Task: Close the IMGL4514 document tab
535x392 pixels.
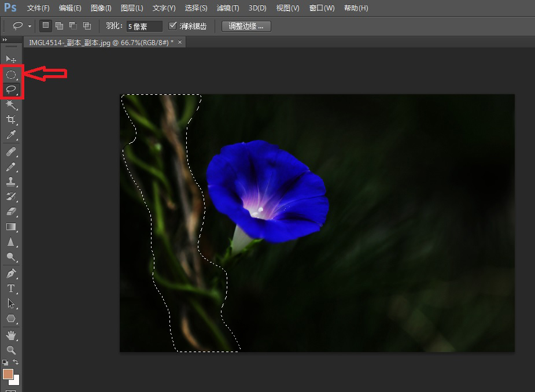Action: 180,42
